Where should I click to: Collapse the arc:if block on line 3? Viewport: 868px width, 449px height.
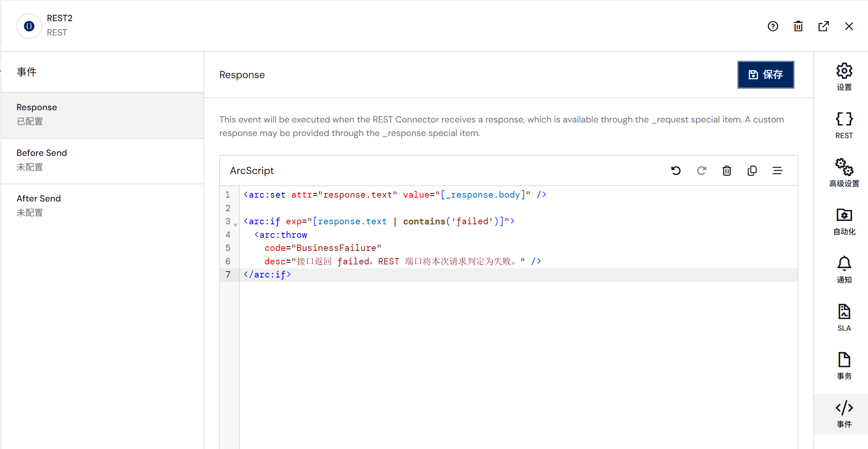coord(235,224)
